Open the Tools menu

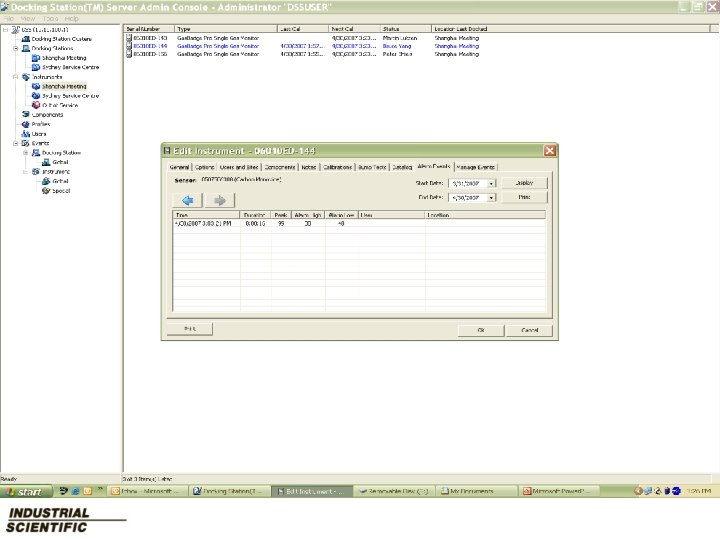point(50,19)
